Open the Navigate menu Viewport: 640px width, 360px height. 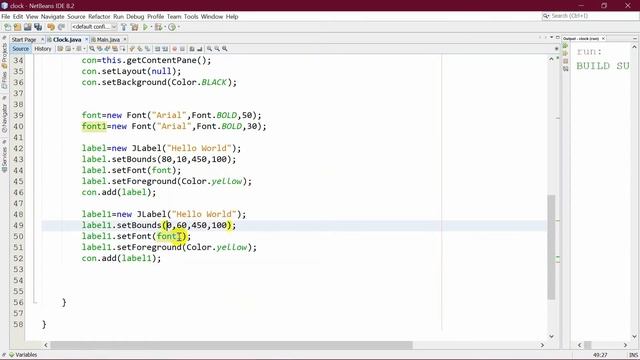[x=52, y=17]
